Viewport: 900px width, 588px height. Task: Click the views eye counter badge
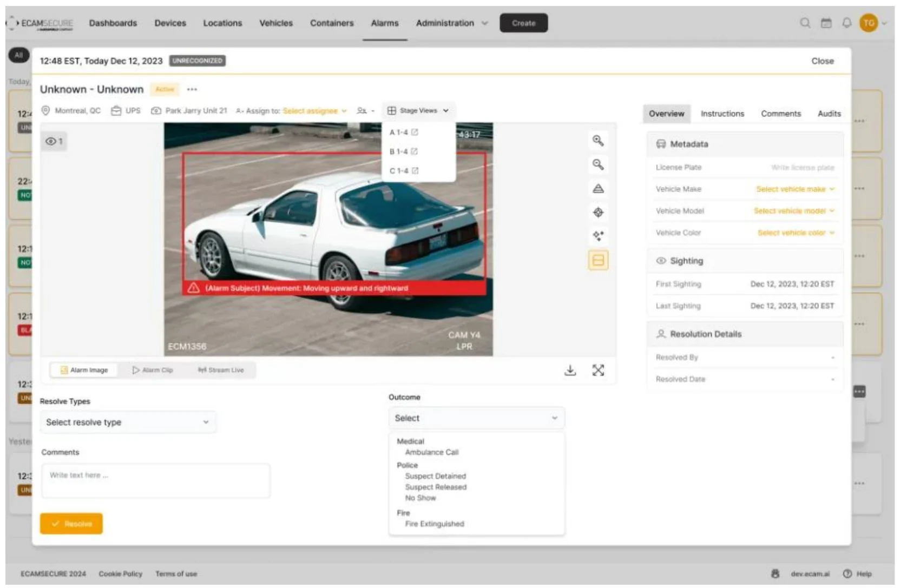tap(54, 141)
